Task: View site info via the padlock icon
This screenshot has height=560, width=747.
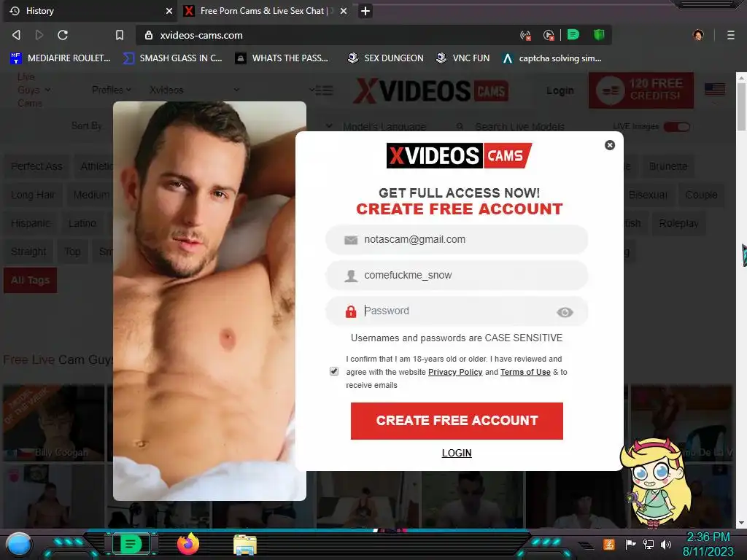Action: 149,35
